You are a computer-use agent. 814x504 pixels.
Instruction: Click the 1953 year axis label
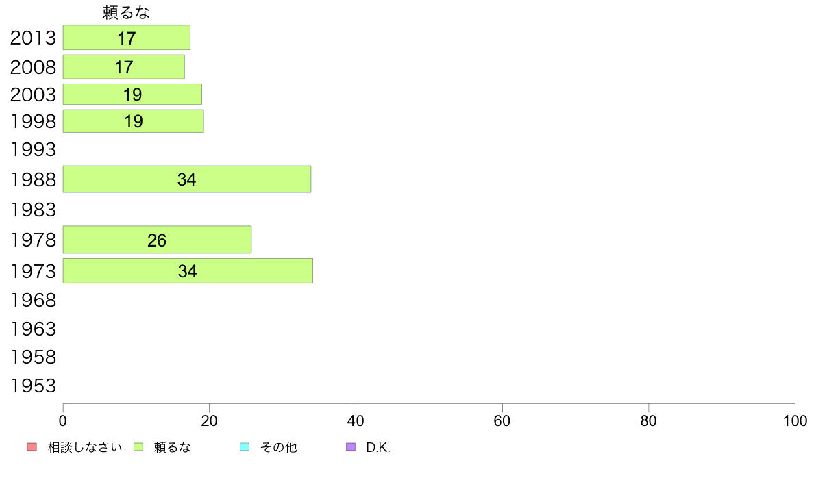(33, 386)
